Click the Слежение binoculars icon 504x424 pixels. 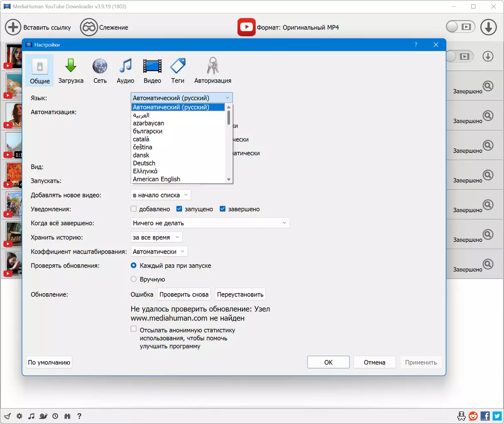tap(89, 27)
